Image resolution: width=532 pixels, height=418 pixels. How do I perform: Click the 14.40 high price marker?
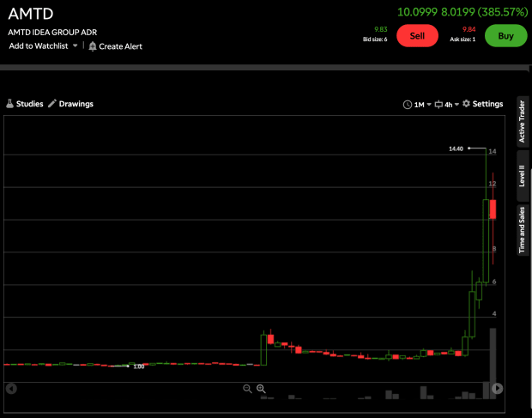tap(456, 148)
